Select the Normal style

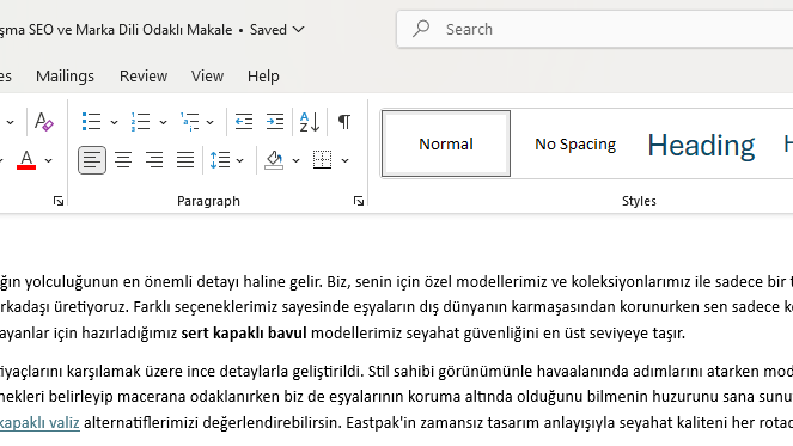[x=446, y=144]
